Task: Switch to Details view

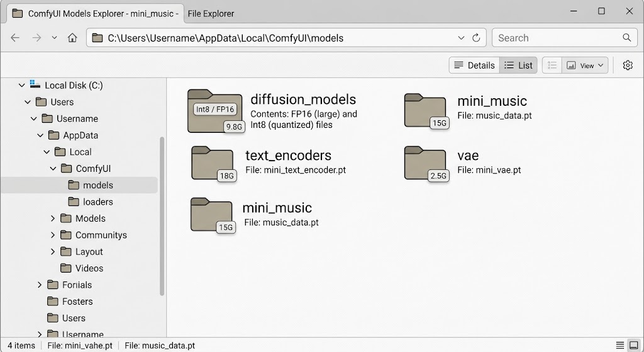Action: (474, 65)
